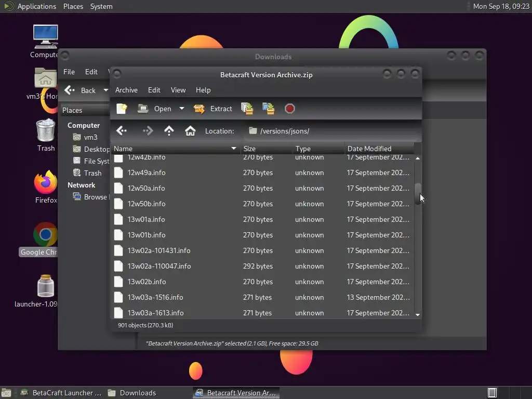Switch to BetaCraft Launcher taskbar item
Viewport: 532px width, 399px height.
pyautogui.click(x=61, y=393)
